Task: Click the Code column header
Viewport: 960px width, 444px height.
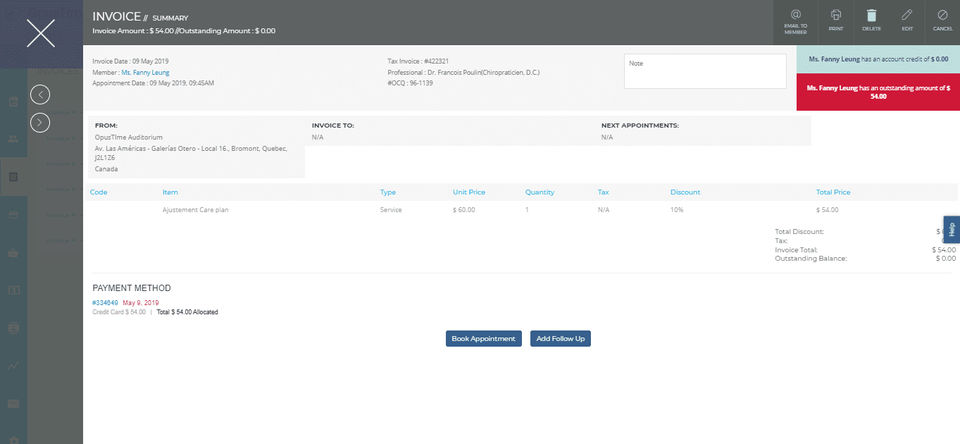Action: click(99, 192)
